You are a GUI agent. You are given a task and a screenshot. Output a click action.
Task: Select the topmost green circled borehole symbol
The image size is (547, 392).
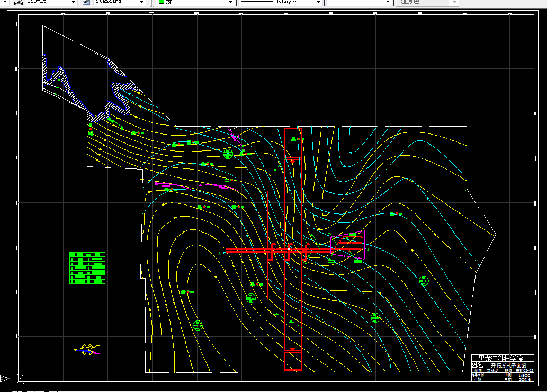pyautogui.click(x=228, y=154)
